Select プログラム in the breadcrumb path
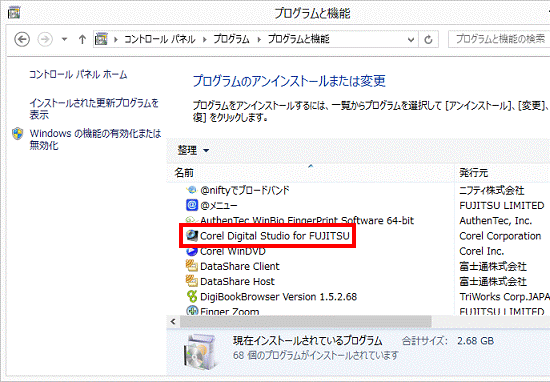 coord(231,39)
